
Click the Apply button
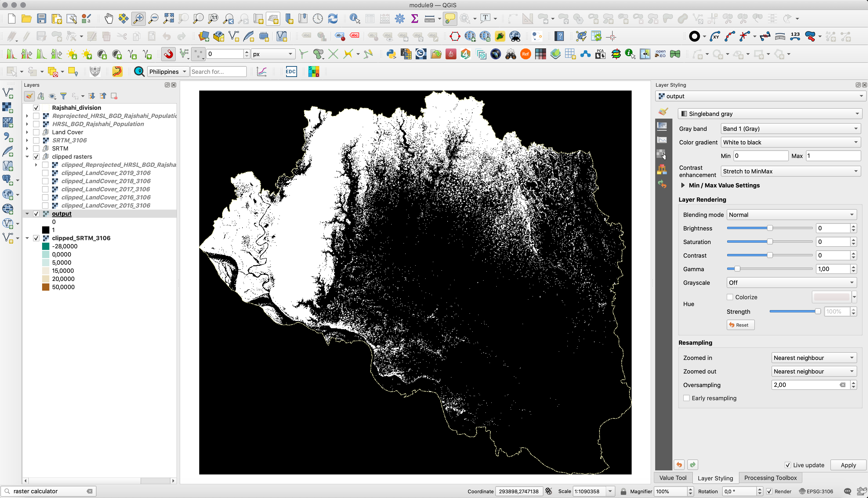(847, 464)
